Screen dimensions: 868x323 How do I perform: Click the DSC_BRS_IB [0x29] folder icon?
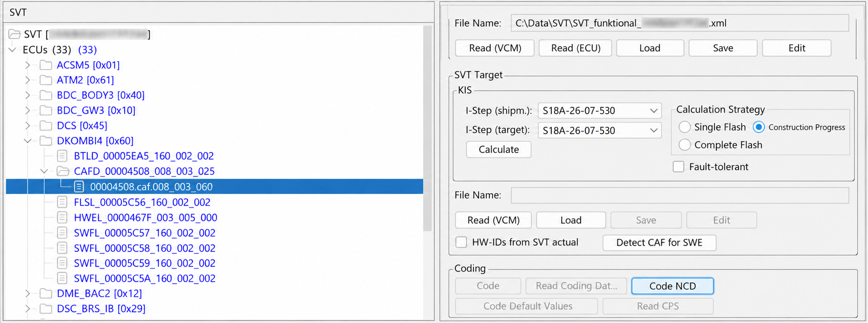tap(46, 309)
